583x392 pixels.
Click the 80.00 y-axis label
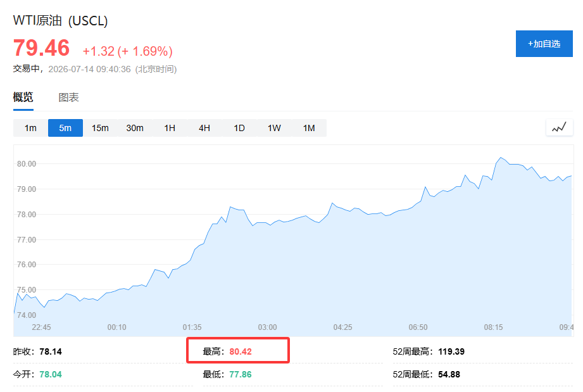tap(27, 164)
